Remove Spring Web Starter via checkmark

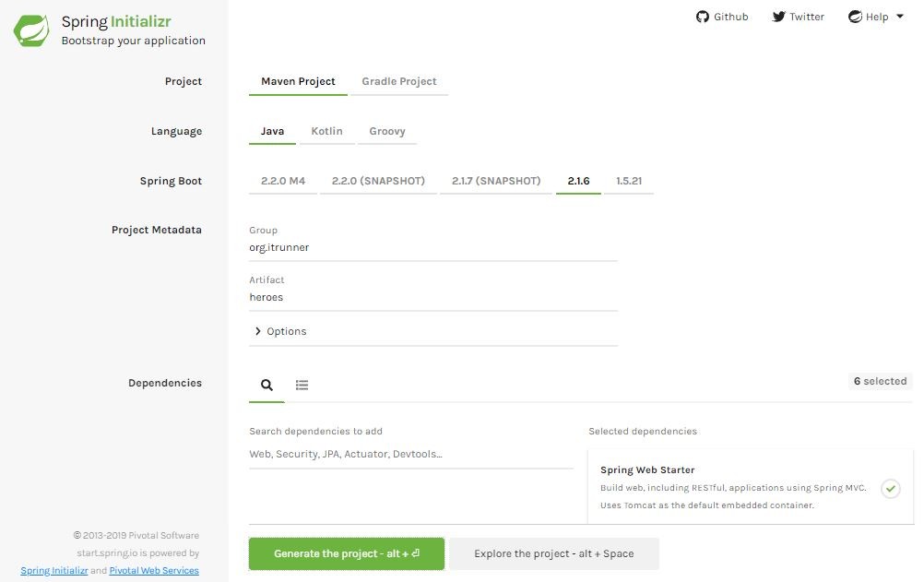tap(891, 488)
